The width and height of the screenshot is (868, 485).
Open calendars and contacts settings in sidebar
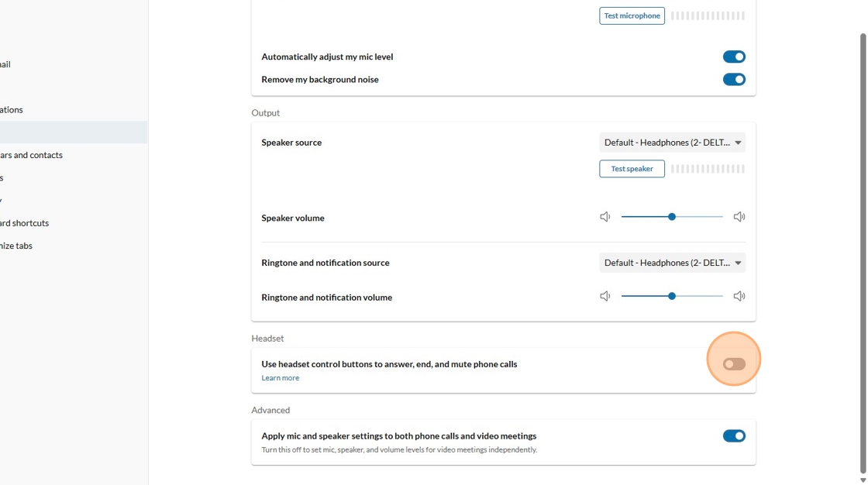pyautogui.click(x=31, y=155)
